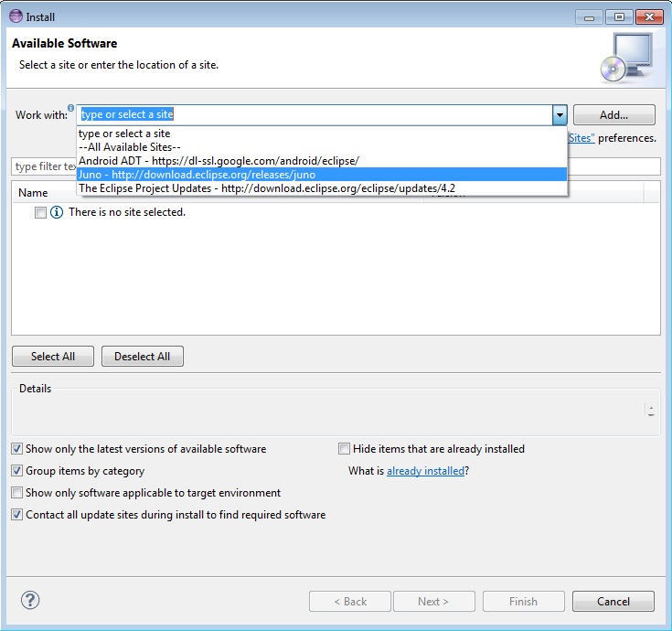Click the < Back button

tap(349, 602)
